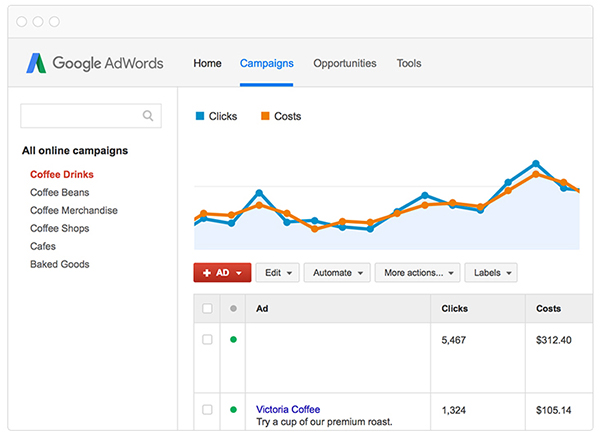Click the Google AdWords logo
This screenshot has height=439, width=600.
pos(95,63)
